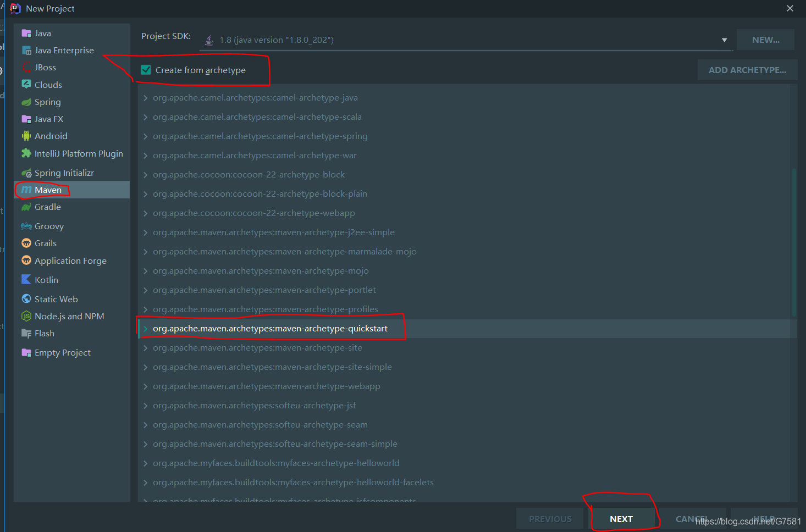Click the Application Forge icon
The width and height of the screenshot is (806, 532).
coord(26,260)
